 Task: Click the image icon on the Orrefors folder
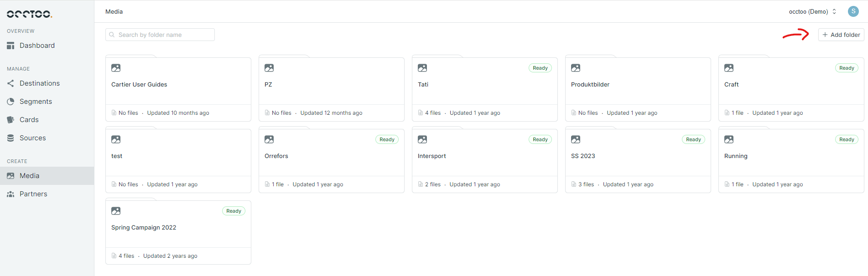click(269, 139)
